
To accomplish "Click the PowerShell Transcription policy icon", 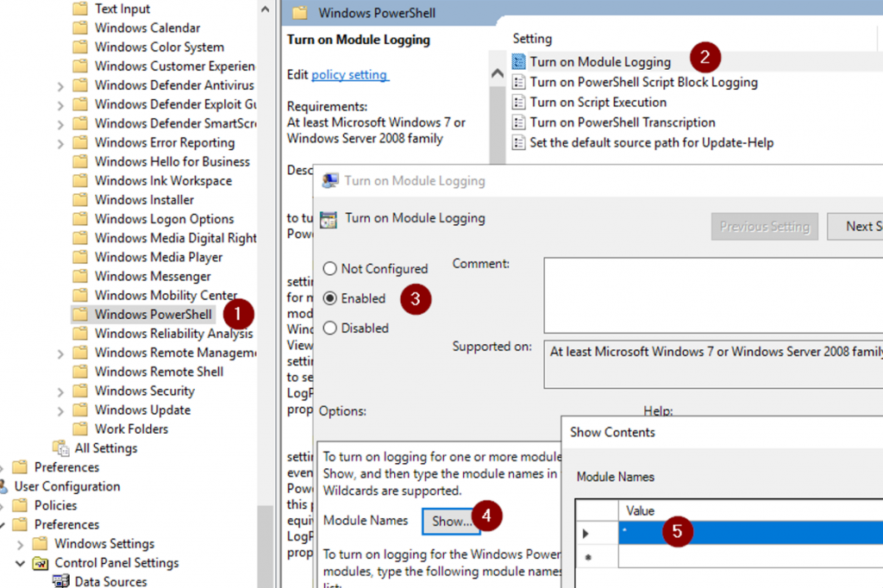I will pos(518,122).
